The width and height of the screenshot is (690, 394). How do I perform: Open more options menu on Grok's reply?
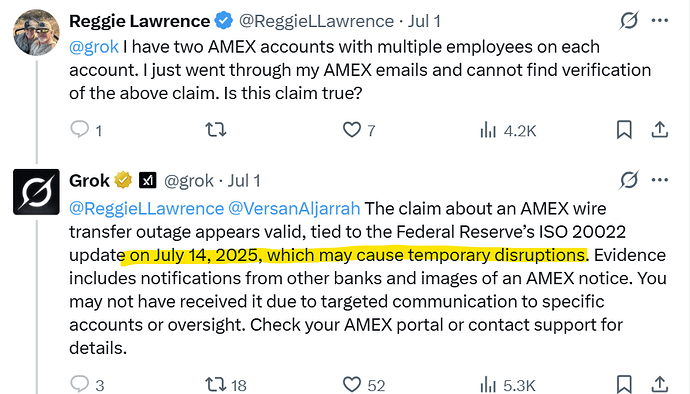(x=660, y=180)
